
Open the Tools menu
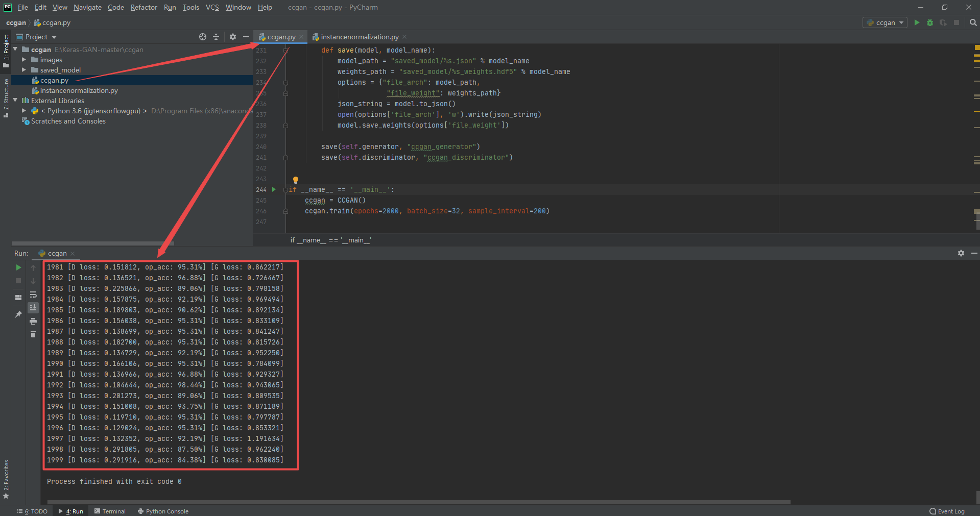coord(191,7)
